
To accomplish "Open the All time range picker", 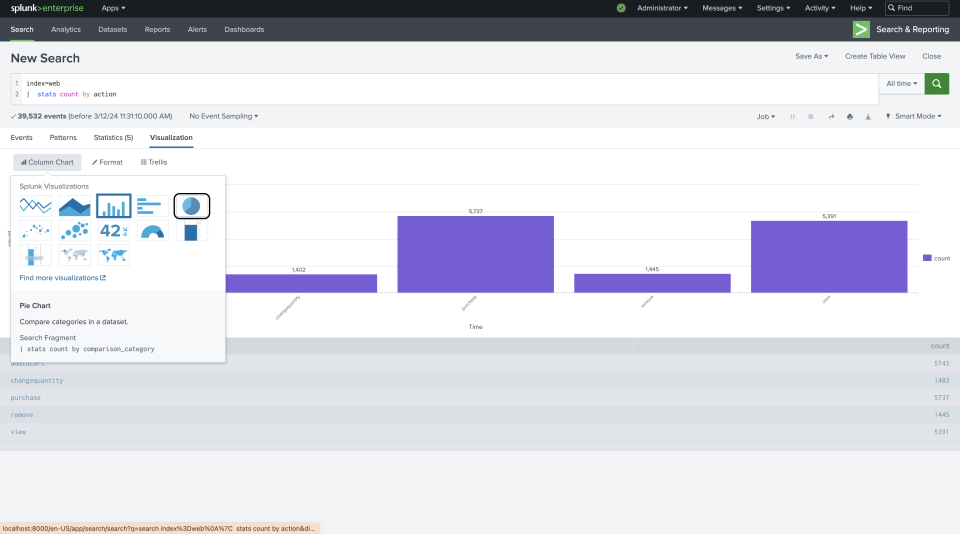I will pos(902,83).
